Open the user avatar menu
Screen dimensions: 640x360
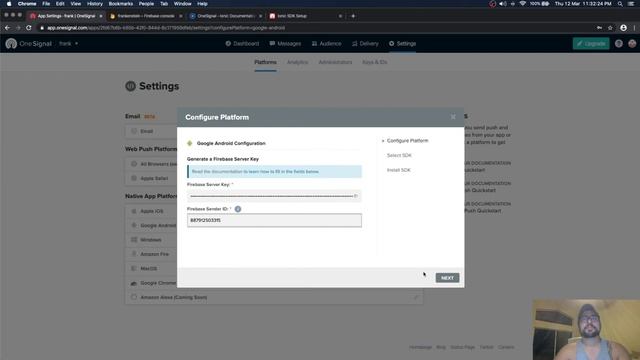pos(632,44)
